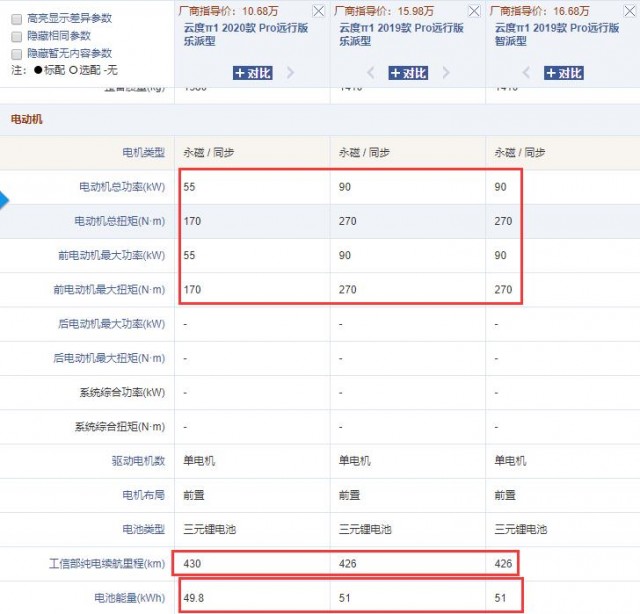Close the 15.98万 car column
Screen dimensions: 640x614
[474, 11]
